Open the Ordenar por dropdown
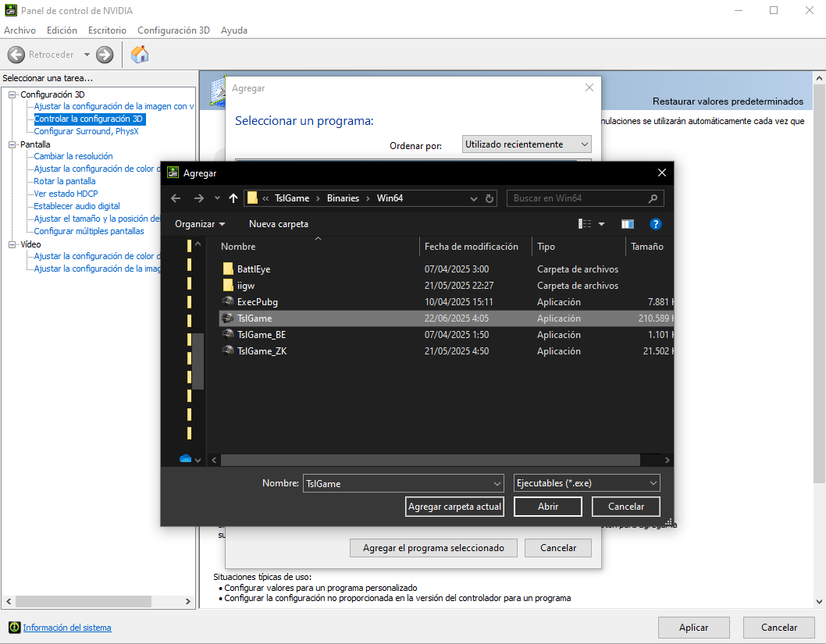Viewport: 826px width, 644px height. tap(527, 144)
